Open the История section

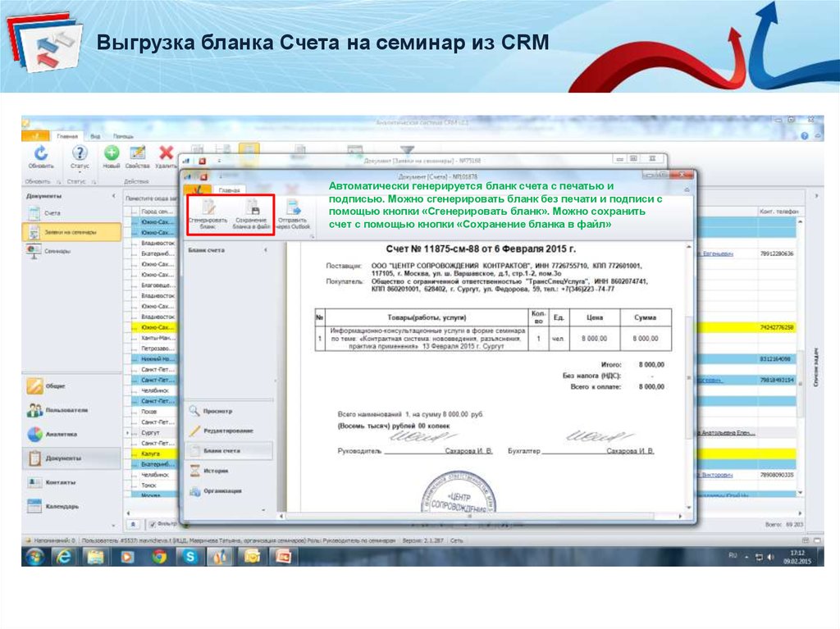216,471
